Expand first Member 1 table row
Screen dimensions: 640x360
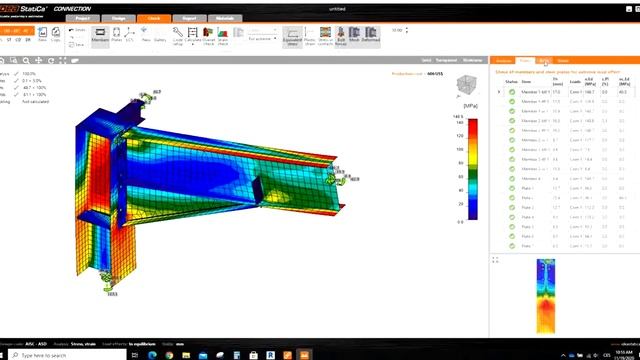[499, 92]
